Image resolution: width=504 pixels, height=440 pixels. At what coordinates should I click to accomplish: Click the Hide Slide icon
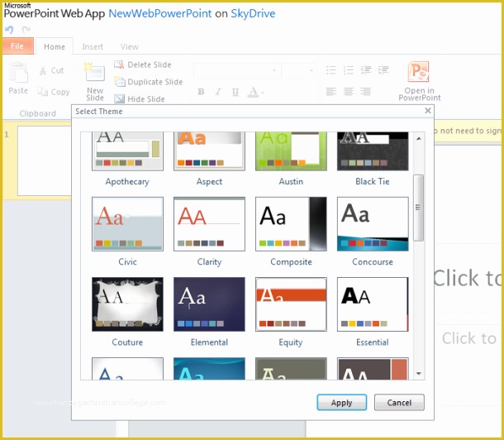(119, 98)
